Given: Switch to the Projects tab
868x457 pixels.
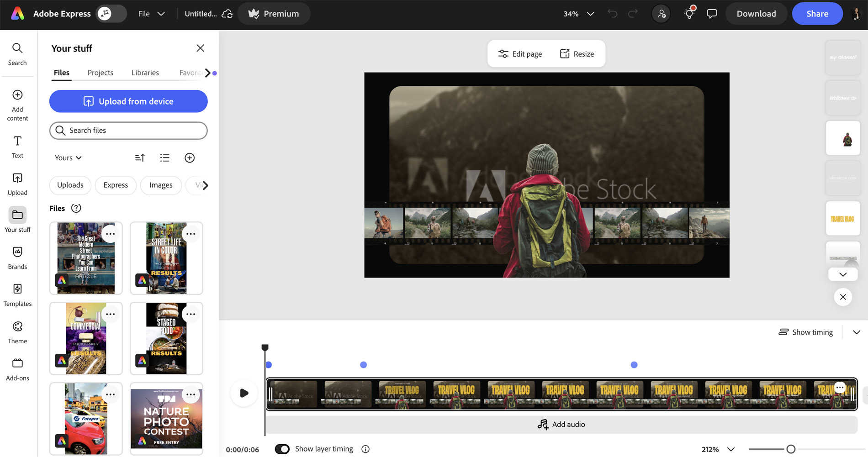Looking at the screenshot, I should (100, 73).
